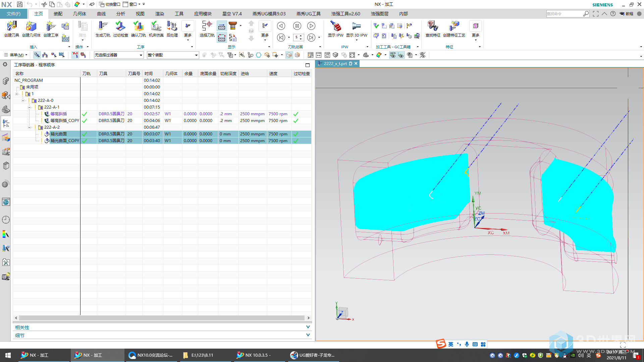This screenshot has height=362, width=644.
Task: Select the 精光曲面_COPY operation
Action: tap(65, 141)
